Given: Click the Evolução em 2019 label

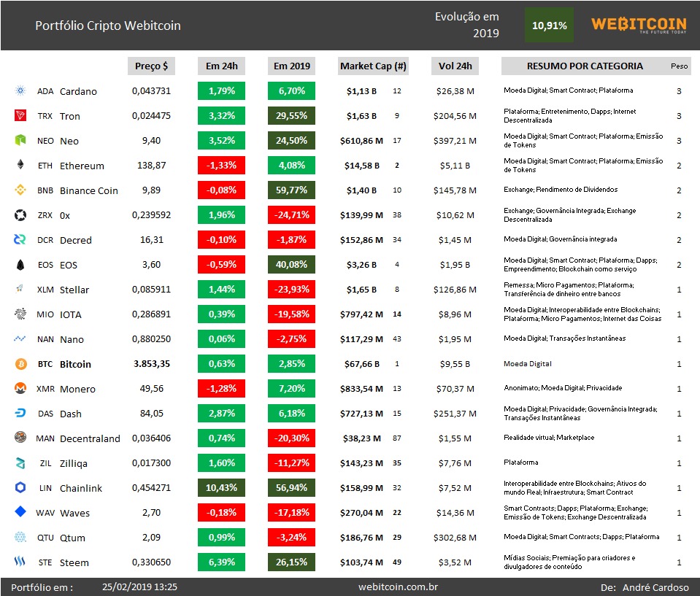Looking at the screenshot, I should click(467, 25).
